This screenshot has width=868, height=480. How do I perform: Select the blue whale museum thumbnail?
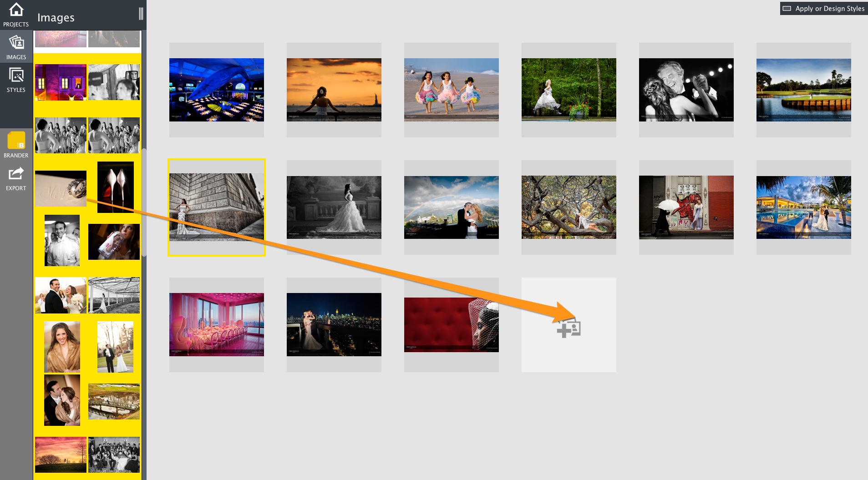point(217,90)
